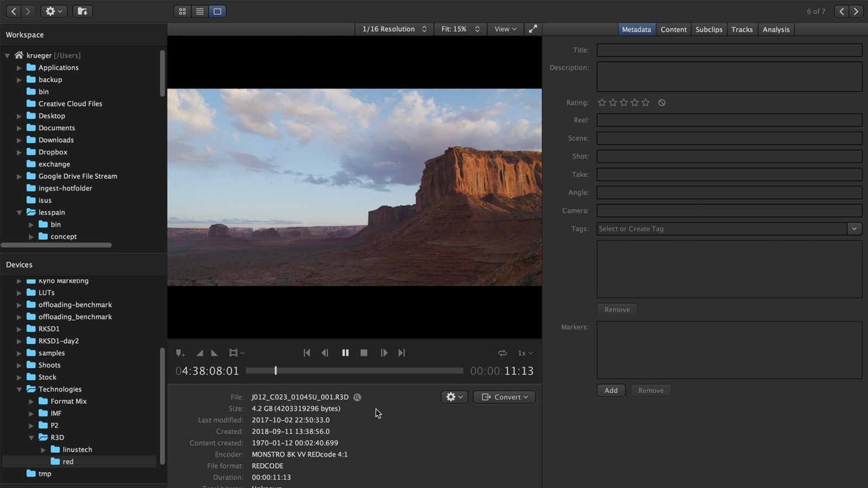Click the playback timeline scrubber bar
The height and width of the screenshot is (488, 868).
pyautogui.click(x=354, y=371)
